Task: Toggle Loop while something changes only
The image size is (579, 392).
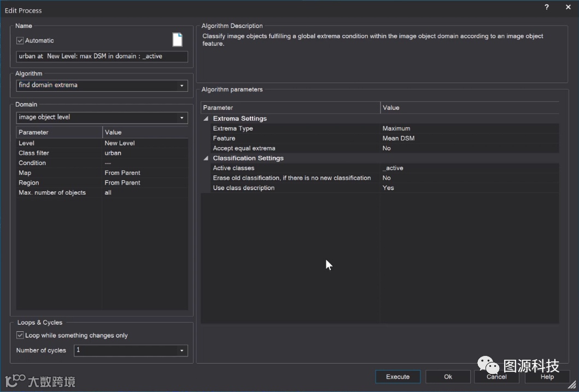Action: 20,335
